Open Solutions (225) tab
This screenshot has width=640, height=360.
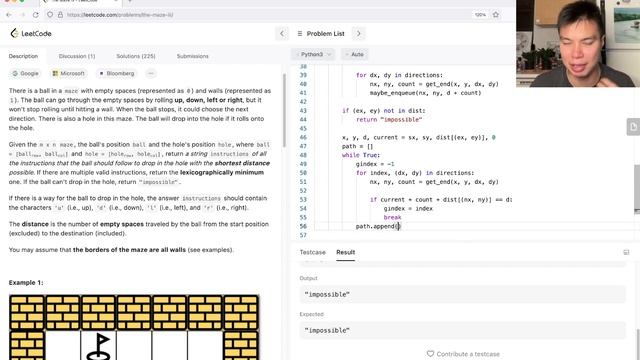click(136, 56)
